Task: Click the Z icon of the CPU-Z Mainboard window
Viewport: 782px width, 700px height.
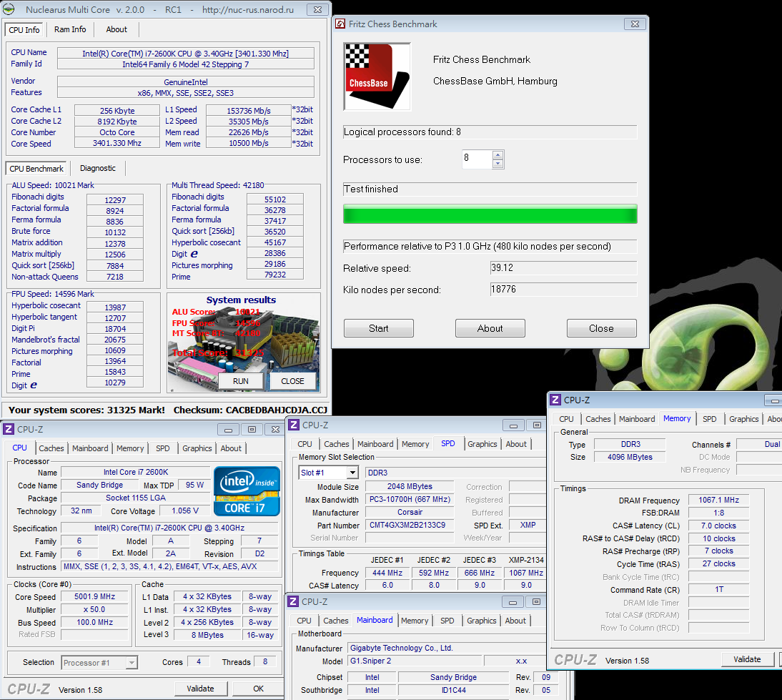Action: 293,601
